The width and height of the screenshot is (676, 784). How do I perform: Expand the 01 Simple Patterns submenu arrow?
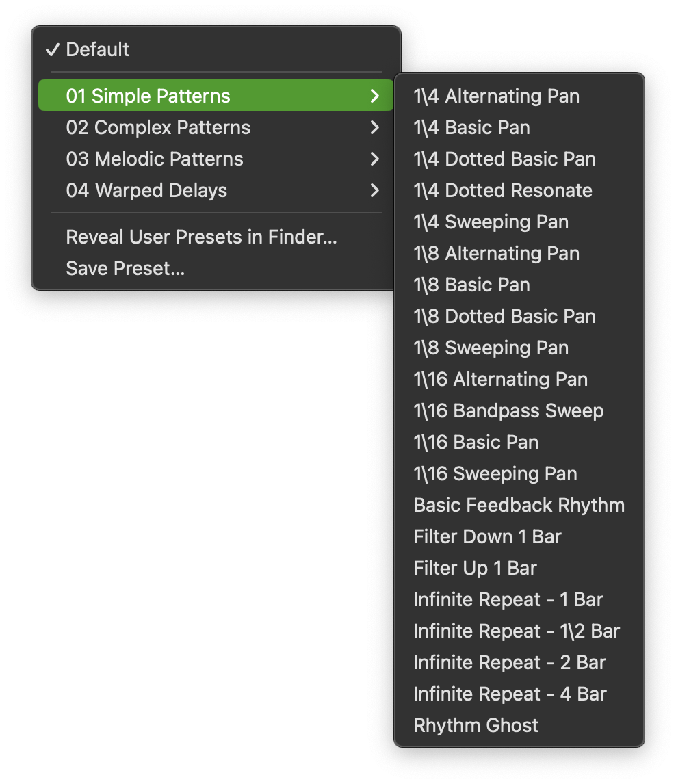374,96
